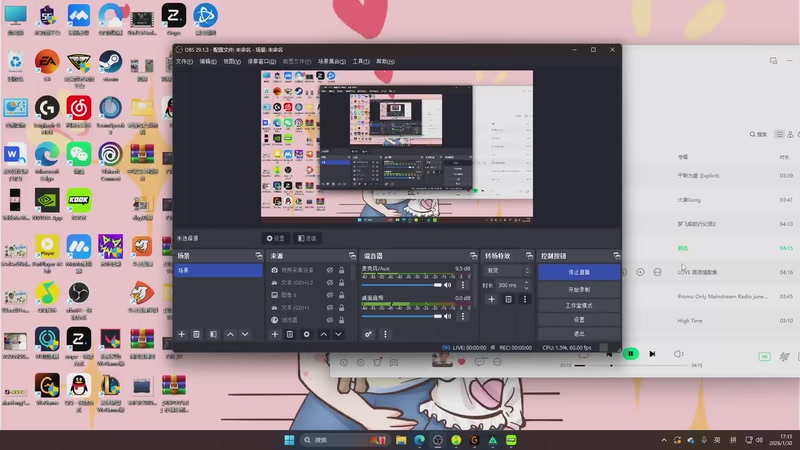Toggle visibility of 浏览器 source
The height and width of the screenshot is (450, 800).
point(330,320)
